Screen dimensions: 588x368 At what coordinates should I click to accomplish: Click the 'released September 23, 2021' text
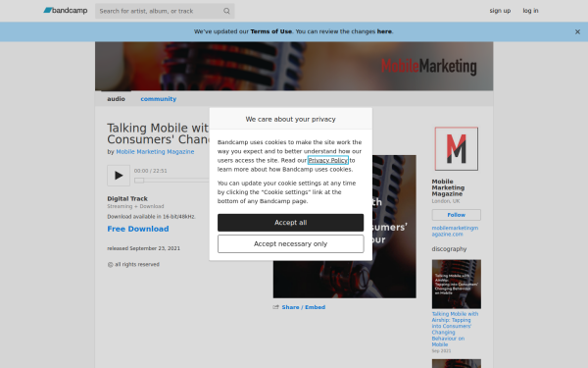tap(144, 248)
